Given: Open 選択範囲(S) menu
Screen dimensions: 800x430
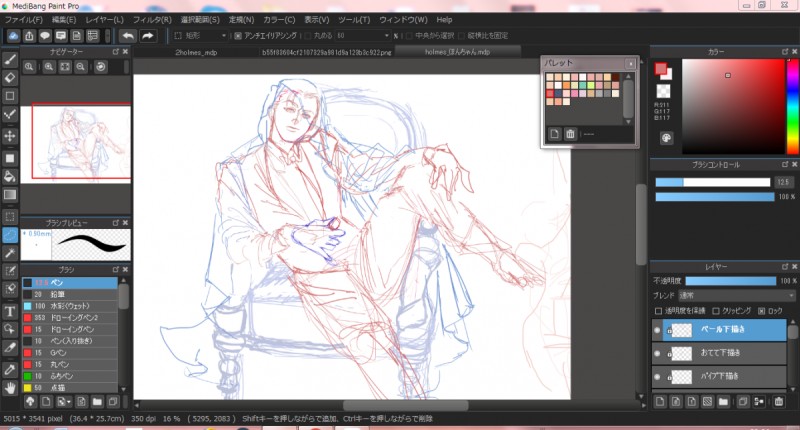Looking at the screenshot, I should pos(200,19).
